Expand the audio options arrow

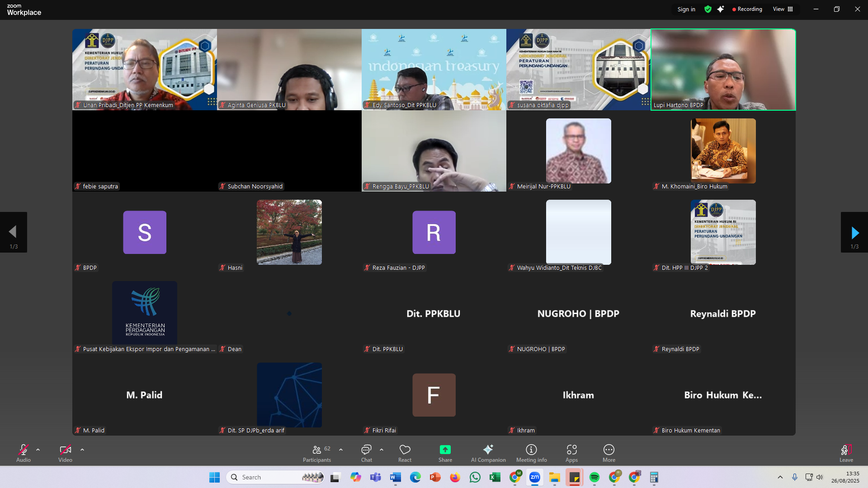point(38,450)
